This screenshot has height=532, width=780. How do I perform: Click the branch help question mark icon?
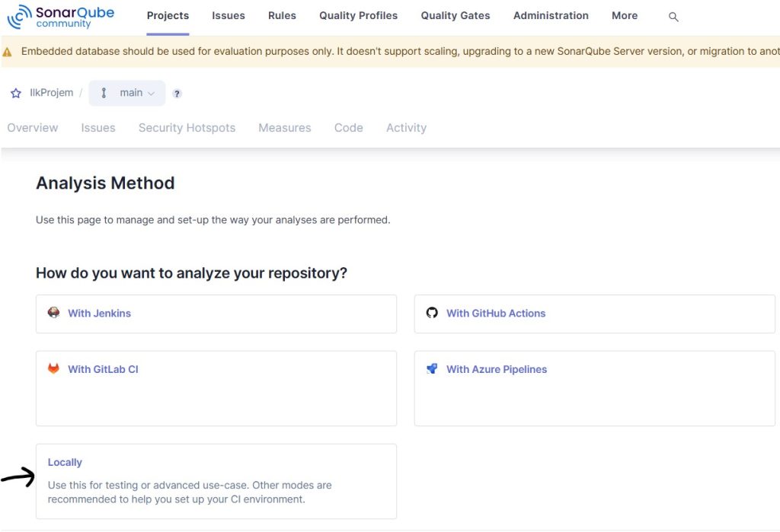click(x=177, y=94)
